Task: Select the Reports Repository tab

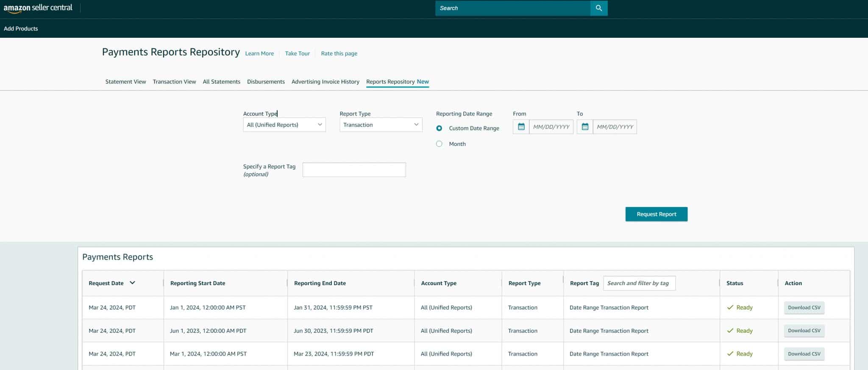Action: point(398,81)
